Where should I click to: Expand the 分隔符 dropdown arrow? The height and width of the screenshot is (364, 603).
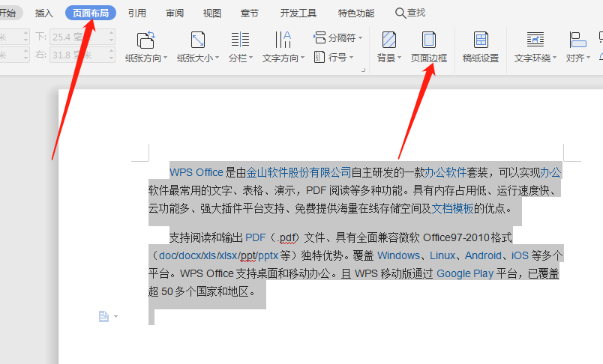(x=360, y=37)
